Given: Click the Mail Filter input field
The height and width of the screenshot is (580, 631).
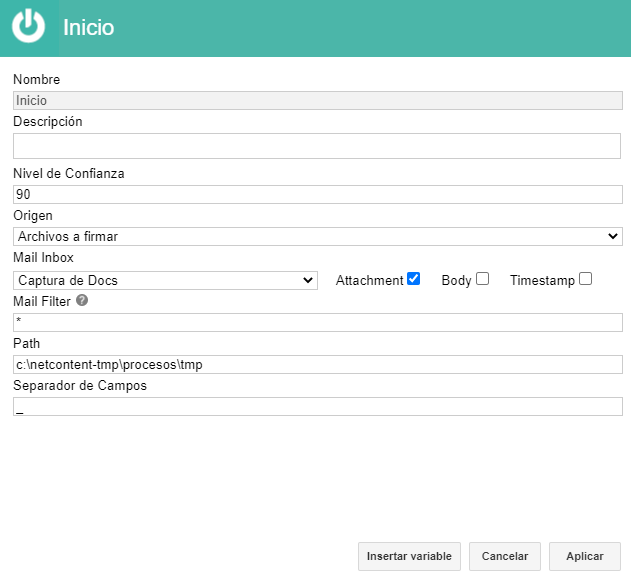Looking at the screenshot, I should pyautogui.click(x=318, y=322).
